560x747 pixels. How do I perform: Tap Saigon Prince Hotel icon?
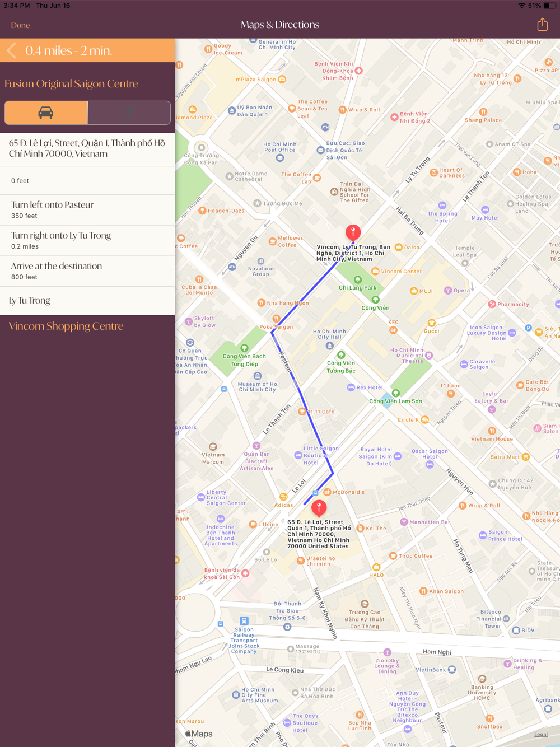[483, 535]
